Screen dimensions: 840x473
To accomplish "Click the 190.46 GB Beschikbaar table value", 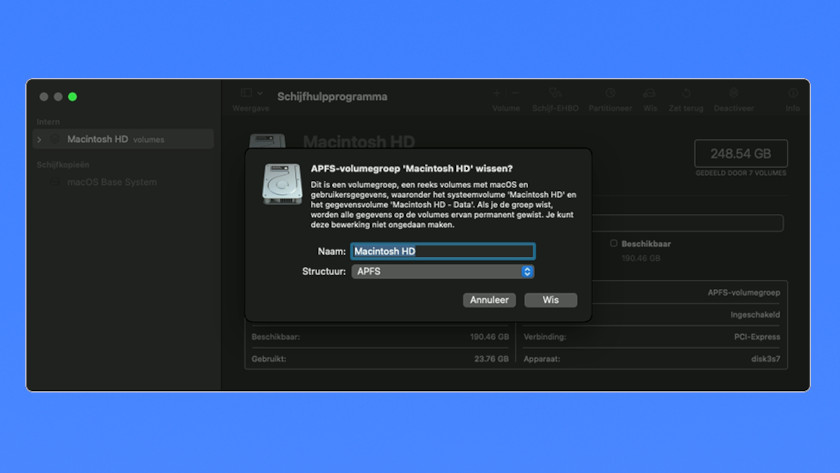I will pos(489,337).
